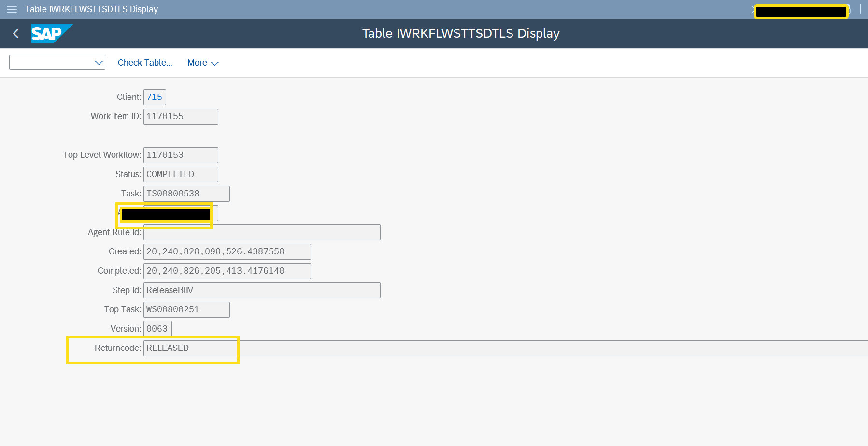Open the hamburger menu icon
This screenshot has width=868, height=446.
click(x=12, y=9)
